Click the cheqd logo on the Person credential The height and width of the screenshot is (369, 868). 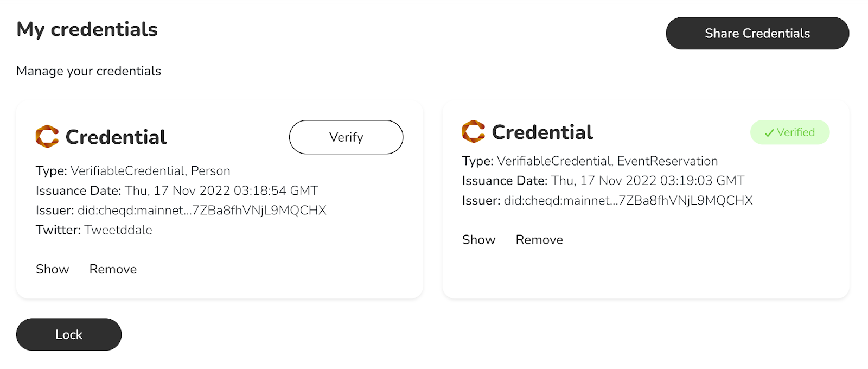[47, 137]
